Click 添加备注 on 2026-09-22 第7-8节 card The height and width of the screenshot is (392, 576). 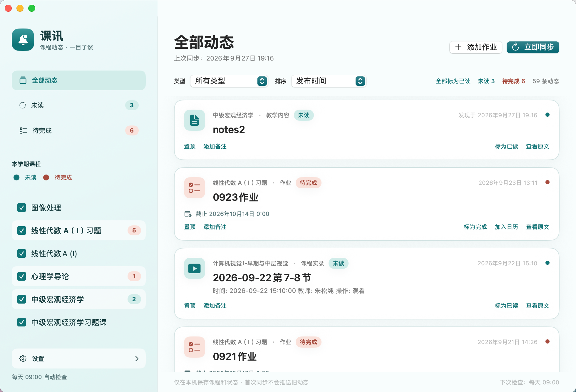tap(215, 306)
